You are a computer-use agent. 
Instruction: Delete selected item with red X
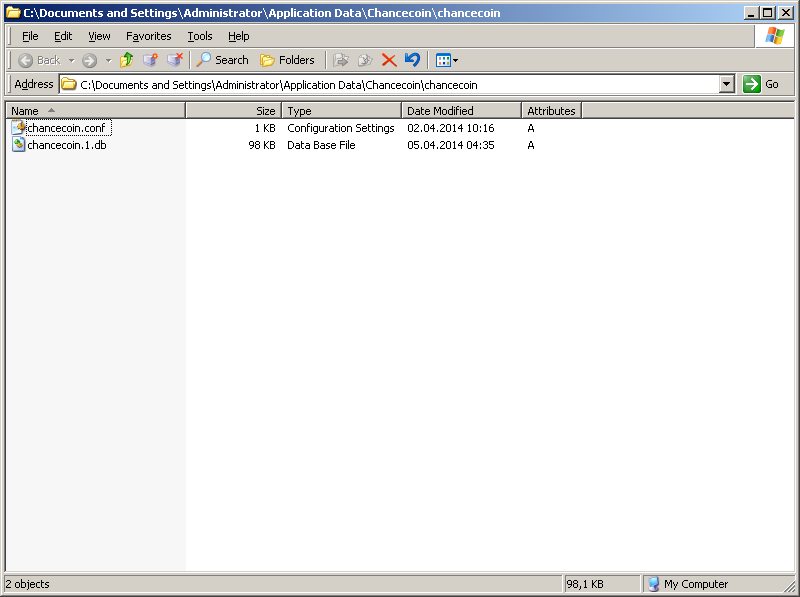pyautogui.click(x=389, y=60)
